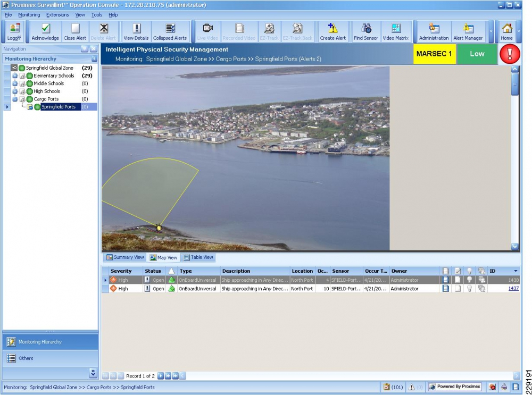Click the Create Alert toolbar icon
This screenshot has width=532, height=395.
click(x=332, y=31)
